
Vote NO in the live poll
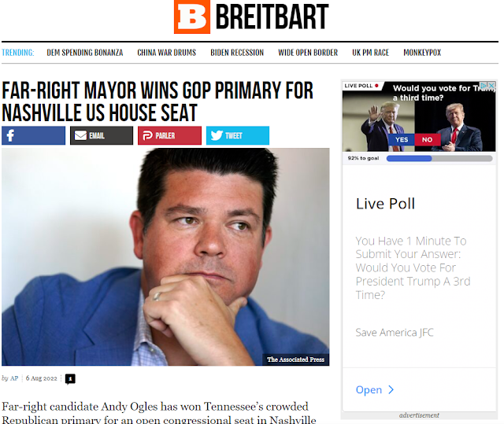(427, 139)
